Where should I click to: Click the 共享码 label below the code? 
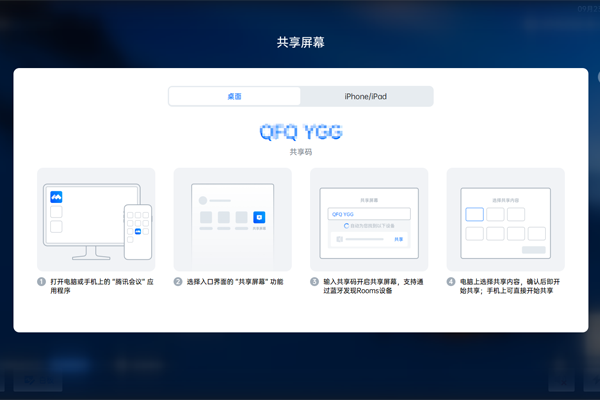coord(300,152)
